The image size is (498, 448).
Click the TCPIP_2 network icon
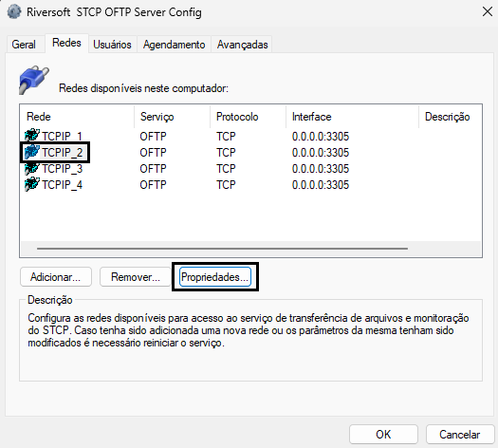32,152
